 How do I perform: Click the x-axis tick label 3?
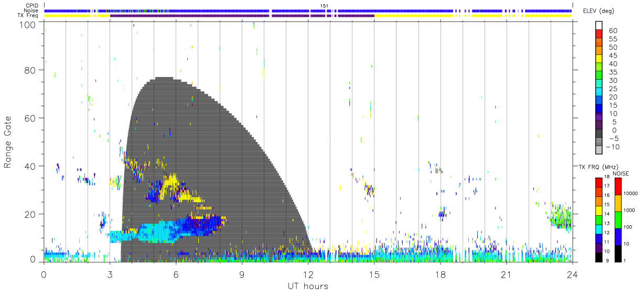coord(110,274)
